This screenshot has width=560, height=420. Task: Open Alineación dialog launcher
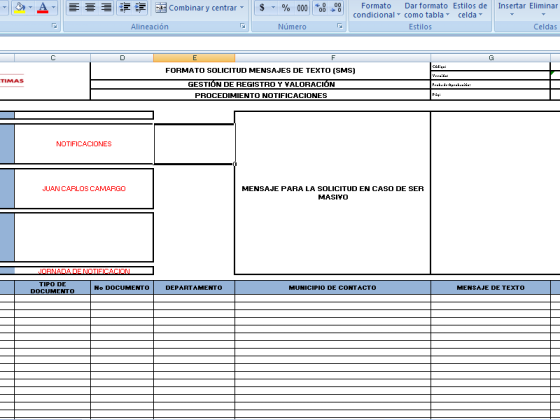point(243,26)
